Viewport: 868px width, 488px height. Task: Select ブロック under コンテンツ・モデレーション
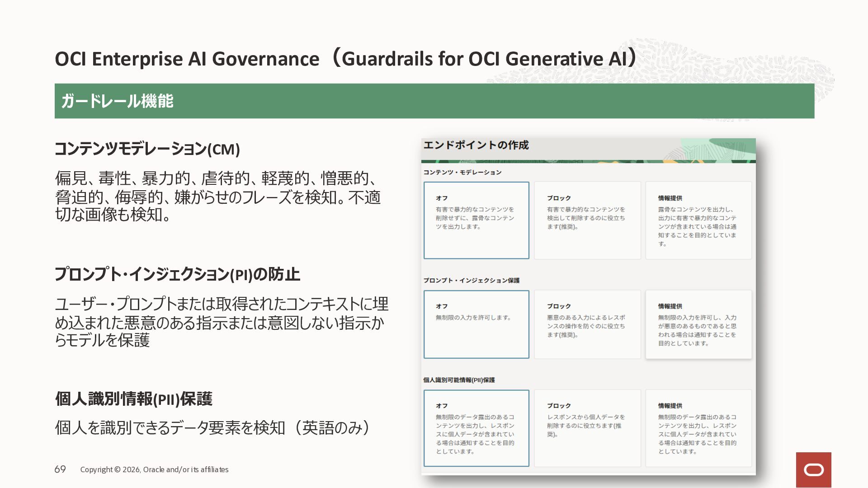[587, 221]
